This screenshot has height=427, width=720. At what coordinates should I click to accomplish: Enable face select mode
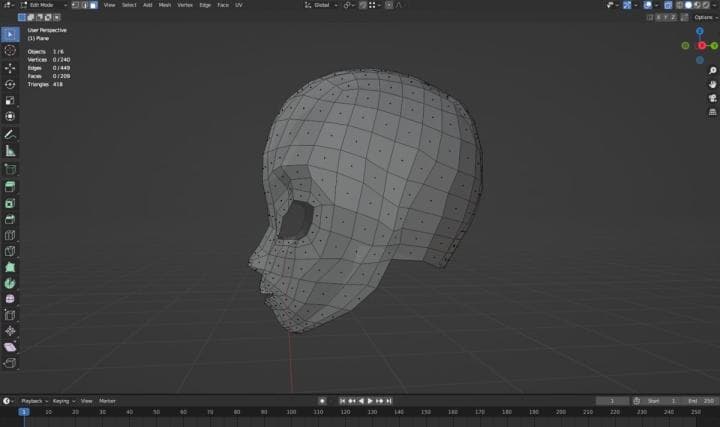pos(93,5)
